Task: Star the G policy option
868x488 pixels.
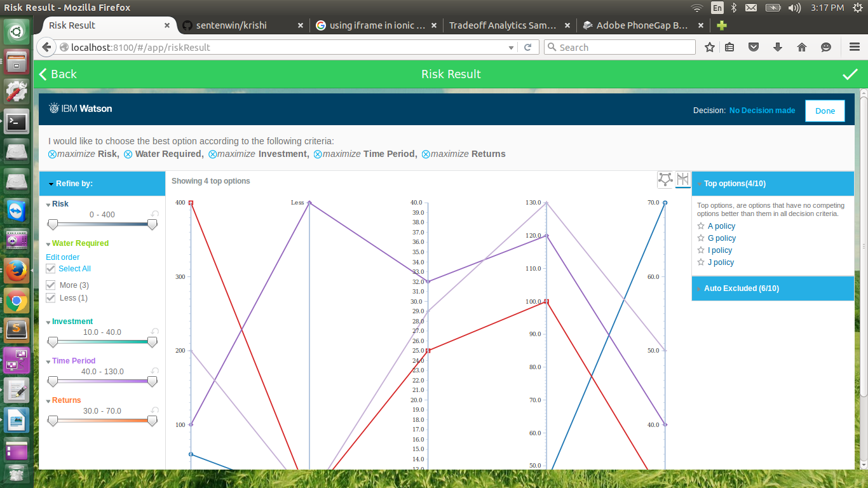Action: 701,238
